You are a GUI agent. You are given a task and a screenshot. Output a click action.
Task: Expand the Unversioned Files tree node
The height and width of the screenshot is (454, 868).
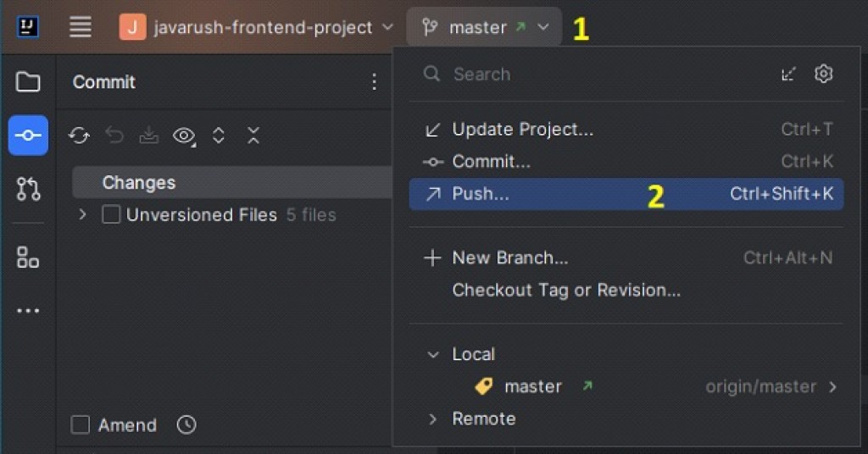click(x=82, y=215)
